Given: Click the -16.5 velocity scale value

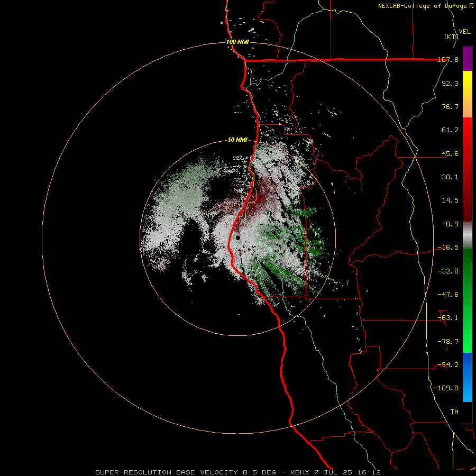Looking at the screenshot, I should coord(448,248).
